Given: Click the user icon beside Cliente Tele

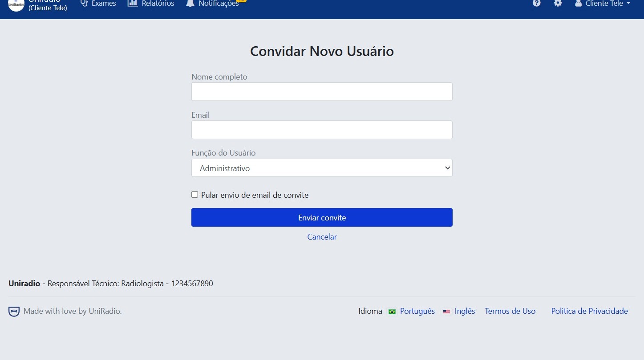Looking at the screenshot, I should point(578,4).
